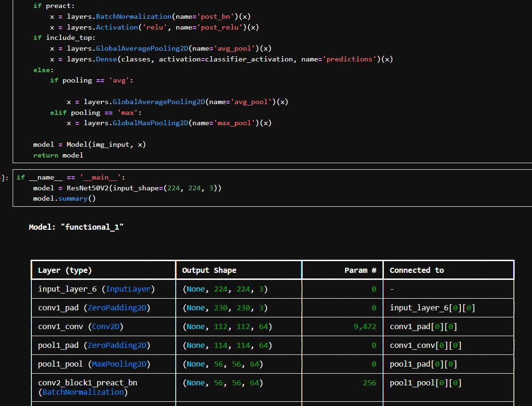This screenshot has width=532, height=406.
Task: Click the first GlobalAveragePooling2D 'avg_pool' line under include_top
Action: click(x=161, y=49)
